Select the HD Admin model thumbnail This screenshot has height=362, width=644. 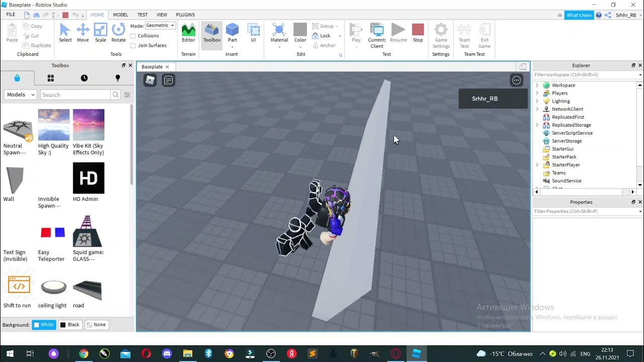(x=89, y=178)
